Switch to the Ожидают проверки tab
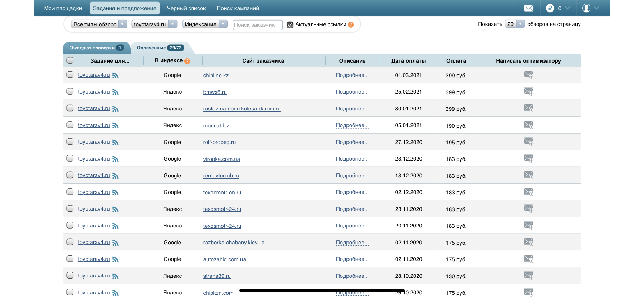The image size is (644, 298). (x=96, y=48)
